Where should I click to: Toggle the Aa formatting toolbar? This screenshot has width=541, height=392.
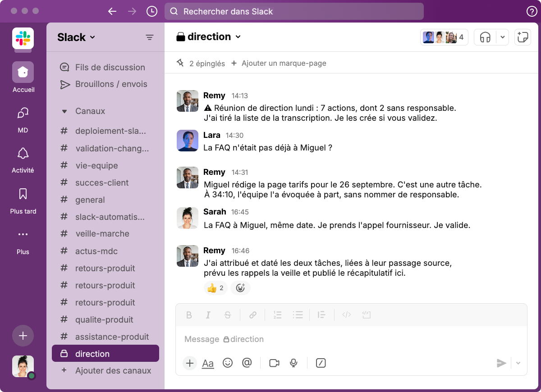click(208, 363)
